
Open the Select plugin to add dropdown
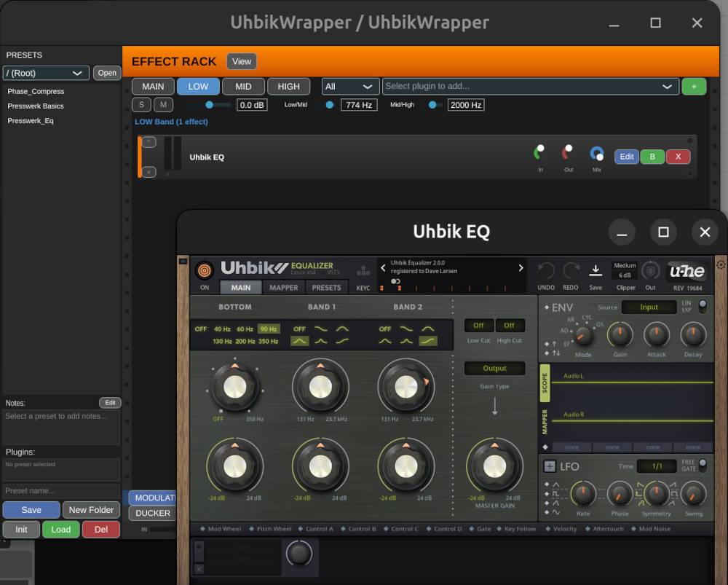tap(531, 86)
